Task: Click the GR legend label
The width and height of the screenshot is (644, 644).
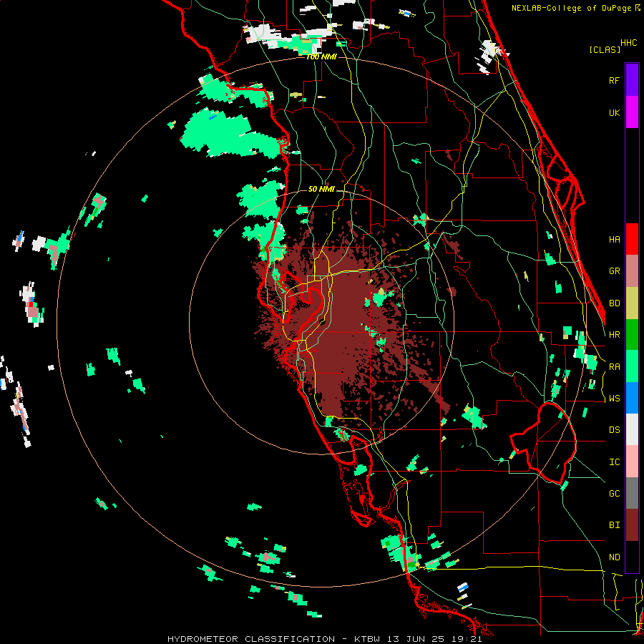Action: [x=614, y=271]
